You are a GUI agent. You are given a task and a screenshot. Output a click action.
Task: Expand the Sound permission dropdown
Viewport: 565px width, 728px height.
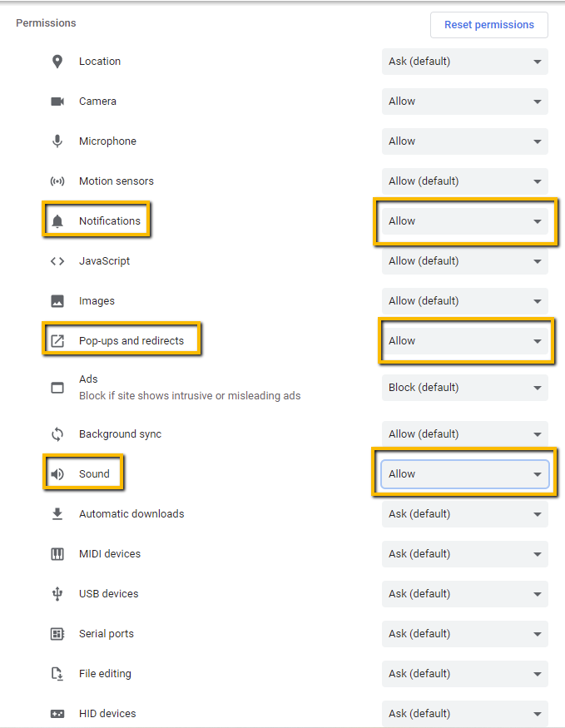click(464, 474)
